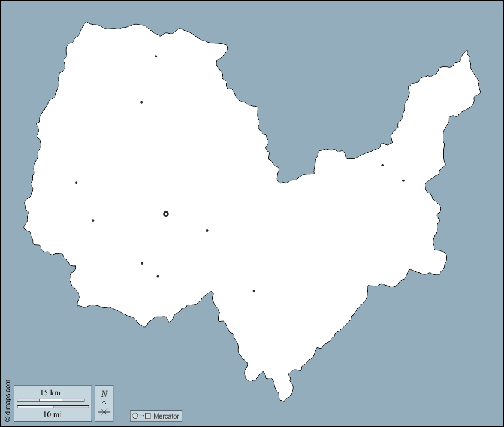Click the north arrow compass symbol
This screenshot has width=504, height=427.
pos(104,408)
